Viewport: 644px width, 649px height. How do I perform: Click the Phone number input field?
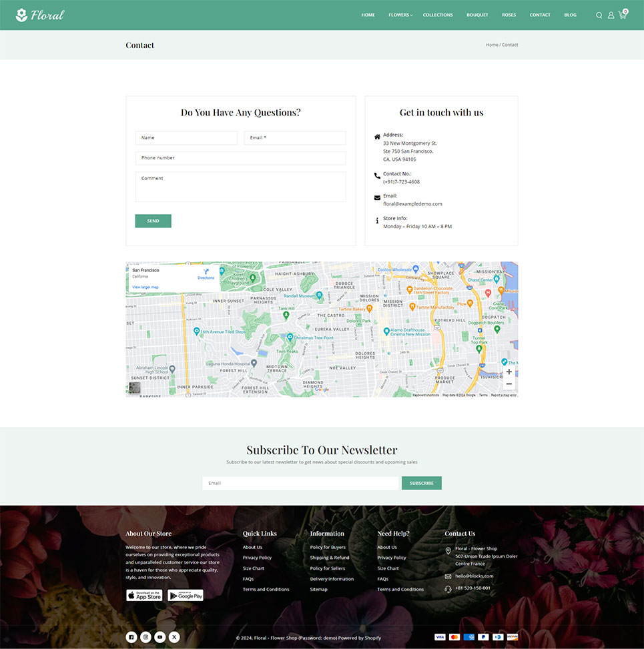click(240, 158)
